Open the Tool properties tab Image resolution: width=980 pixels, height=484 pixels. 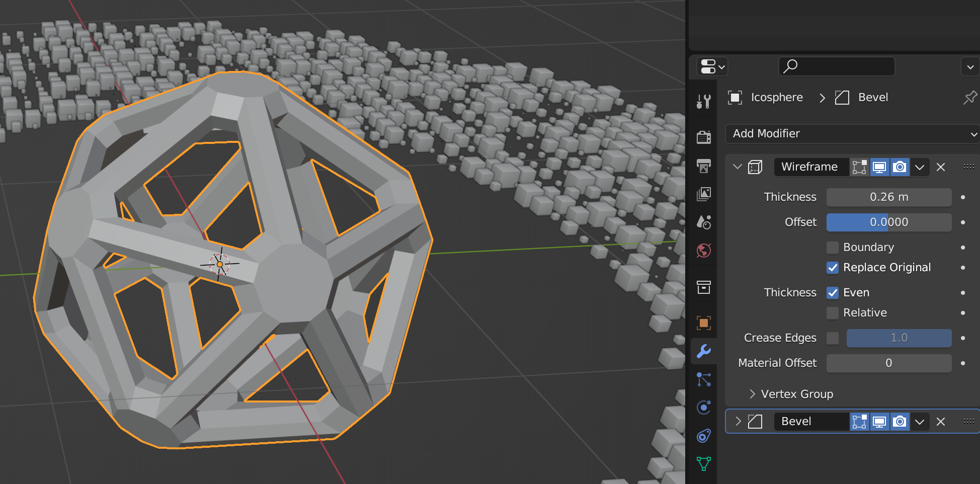point(704,101)
